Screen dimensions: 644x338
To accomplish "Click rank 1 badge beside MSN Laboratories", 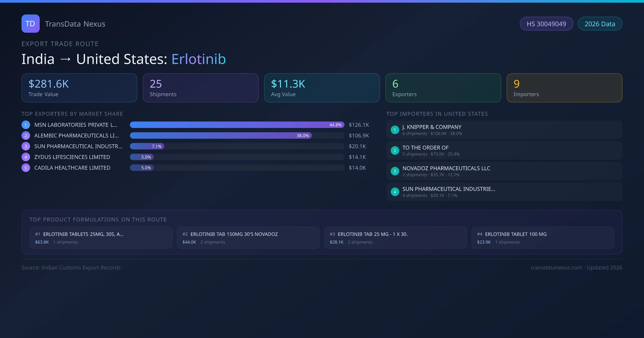I will [x=26, y=125].
